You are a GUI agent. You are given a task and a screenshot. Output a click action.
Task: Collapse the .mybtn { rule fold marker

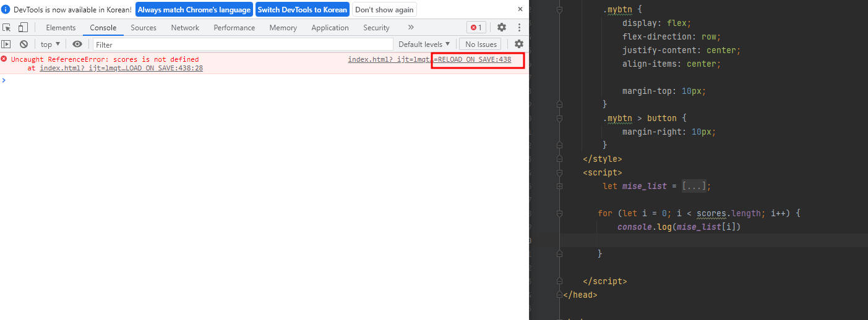point(560,10)
